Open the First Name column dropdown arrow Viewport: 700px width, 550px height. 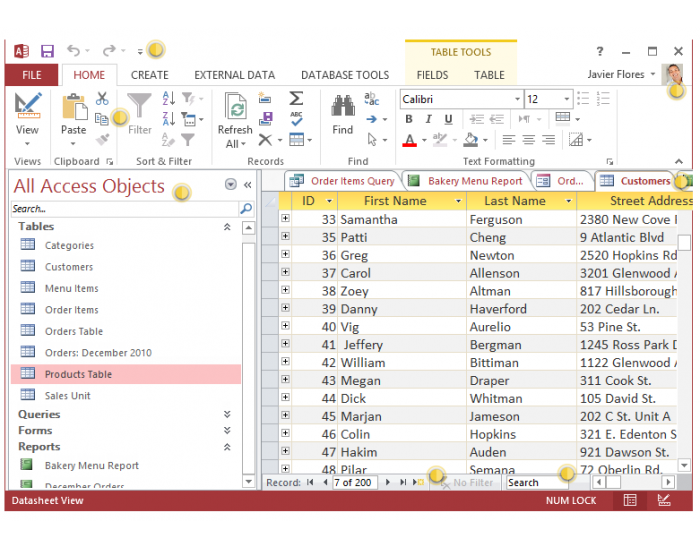(458, 201)
